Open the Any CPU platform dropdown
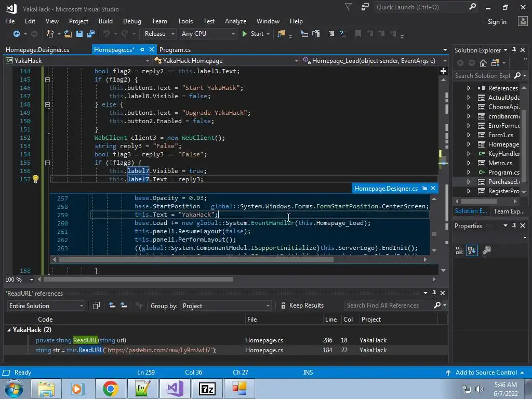This screenshot has height=399, width=532. [208, 34]
